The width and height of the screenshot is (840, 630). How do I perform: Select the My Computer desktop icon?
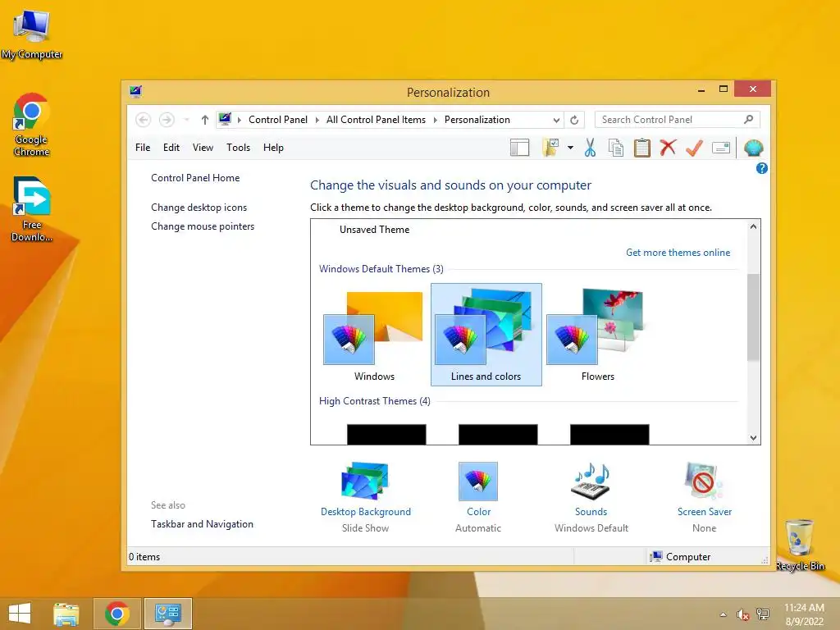[32, 35]
